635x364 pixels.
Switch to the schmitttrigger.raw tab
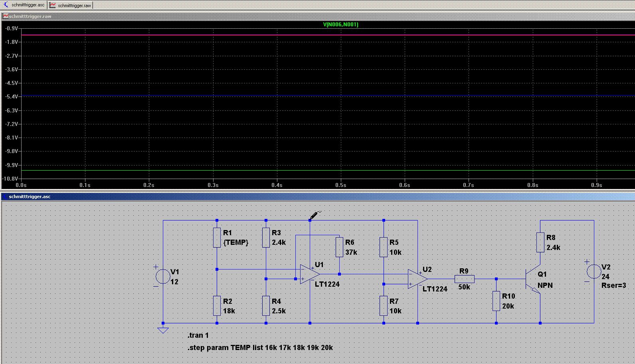coord(71,5)
